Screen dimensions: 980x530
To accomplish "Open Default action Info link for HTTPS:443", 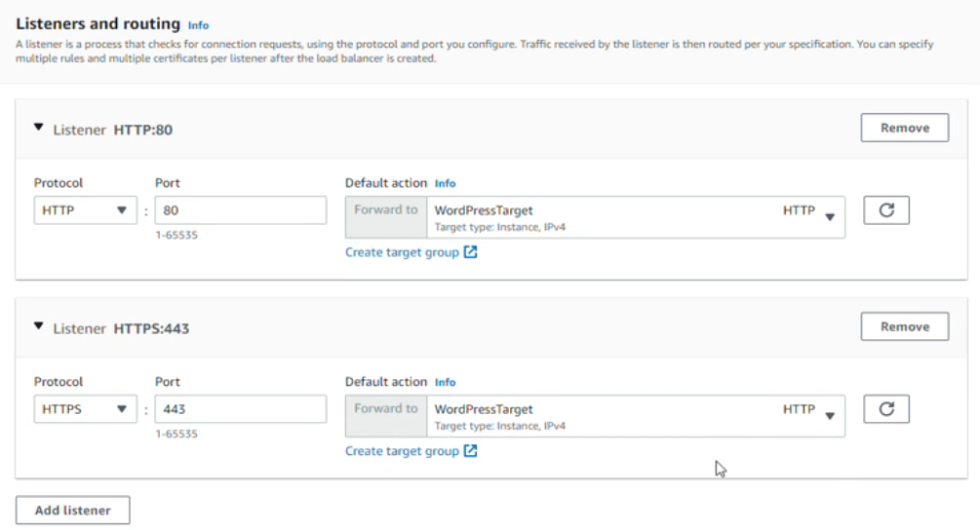I will (445, 382).
